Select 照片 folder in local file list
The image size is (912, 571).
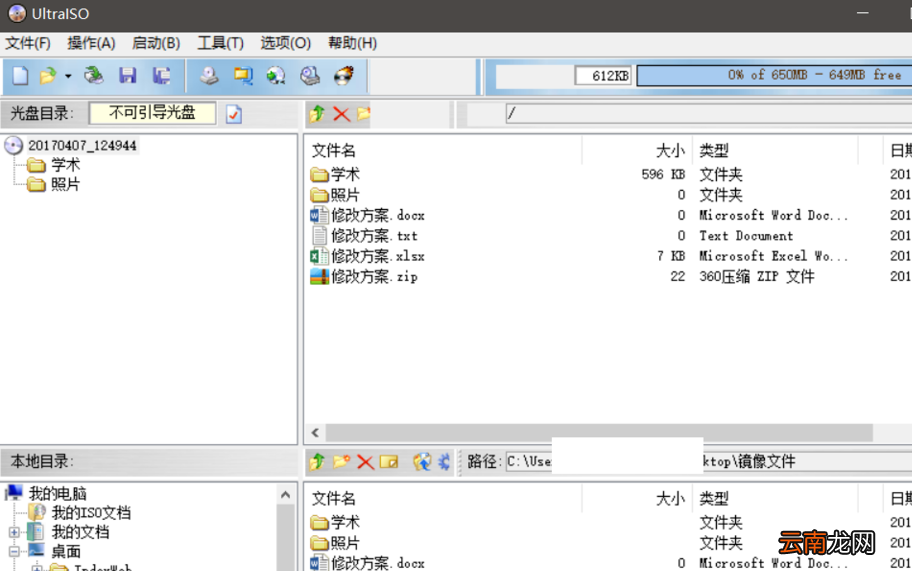pos(345,543)
